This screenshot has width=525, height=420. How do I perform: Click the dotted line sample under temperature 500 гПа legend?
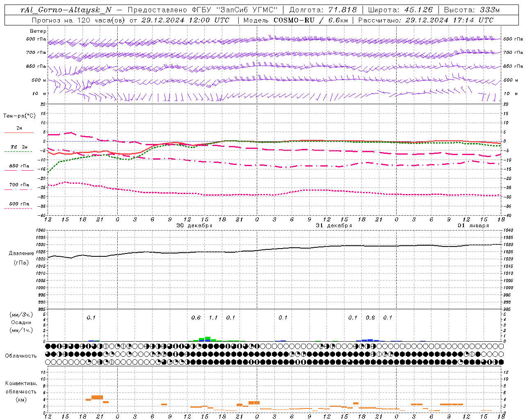(x=18, y=209)
